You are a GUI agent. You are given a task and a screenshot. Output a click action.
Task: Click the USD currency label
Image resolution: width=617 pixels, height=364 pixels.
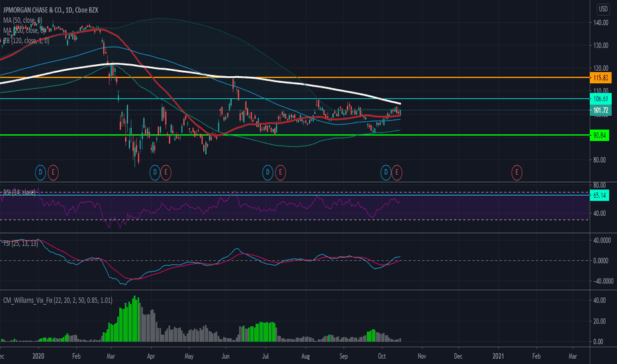click(603, 9)
